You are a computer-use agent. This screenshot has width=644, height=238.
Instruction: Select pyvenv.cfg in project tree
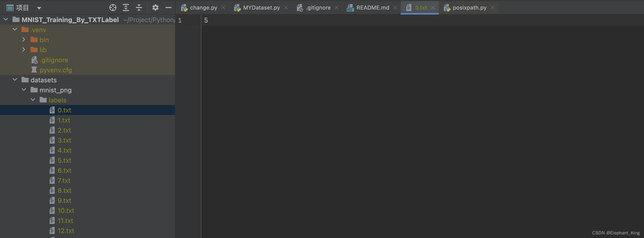point(56,70)
